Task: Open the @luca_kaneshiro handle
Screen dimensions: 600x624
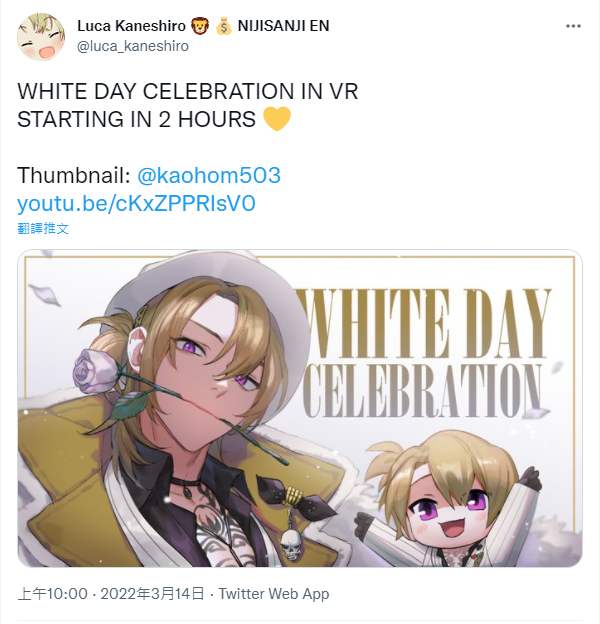Action: [133, 46]
